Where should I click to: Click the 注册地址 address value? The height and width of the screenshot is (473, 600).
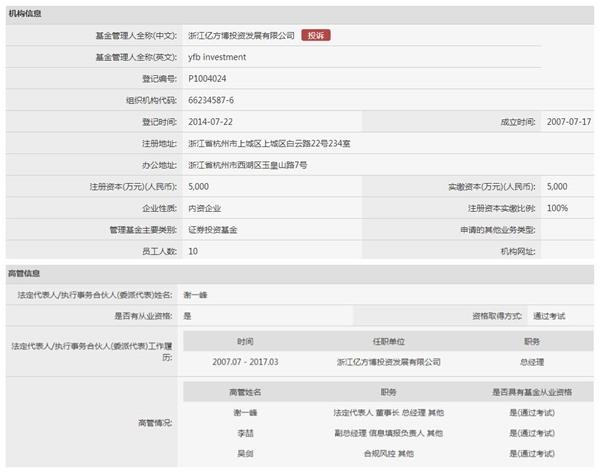pos(269,143)
